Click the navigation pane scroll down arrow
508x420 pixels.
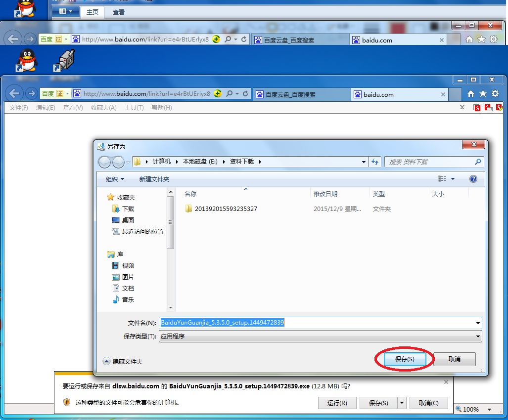click(171, 307)
